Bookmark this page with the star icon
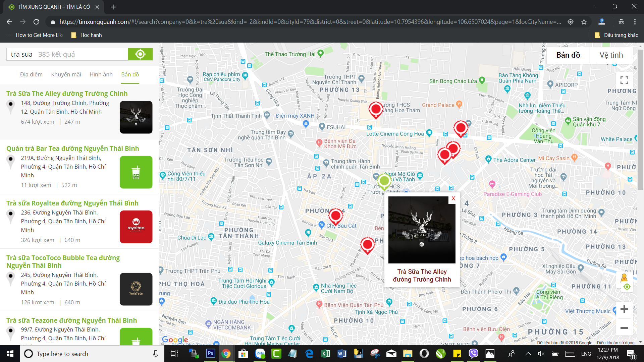Viewport: 644px width, 362px height. [x=584, y=22]
